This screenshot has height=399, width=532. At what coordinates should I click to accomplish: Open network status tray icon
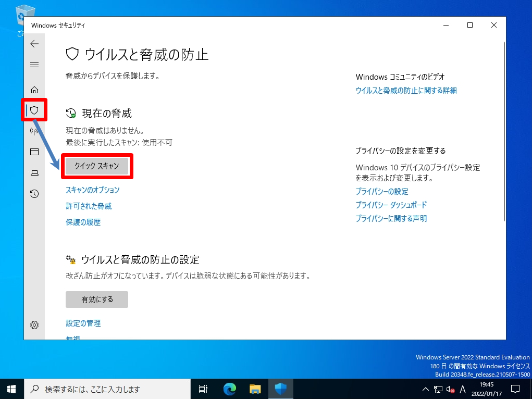pos(438,389)
